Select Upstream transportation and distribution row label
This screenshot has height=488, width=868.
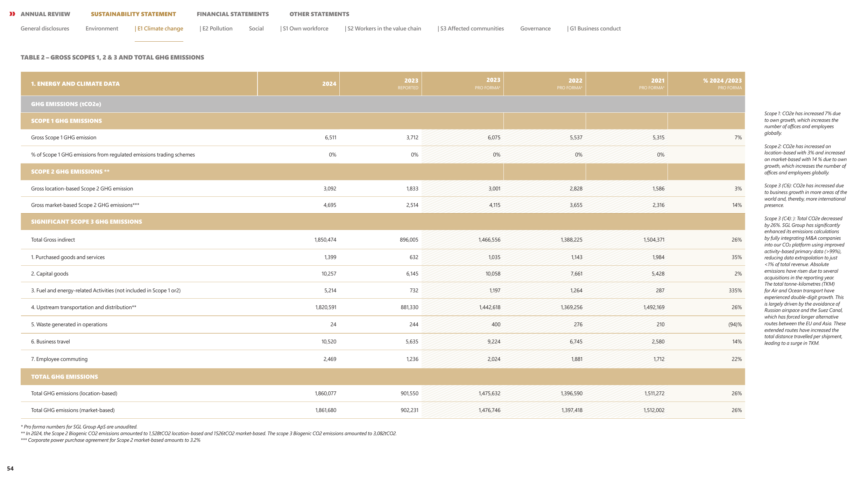coord(84,307)
